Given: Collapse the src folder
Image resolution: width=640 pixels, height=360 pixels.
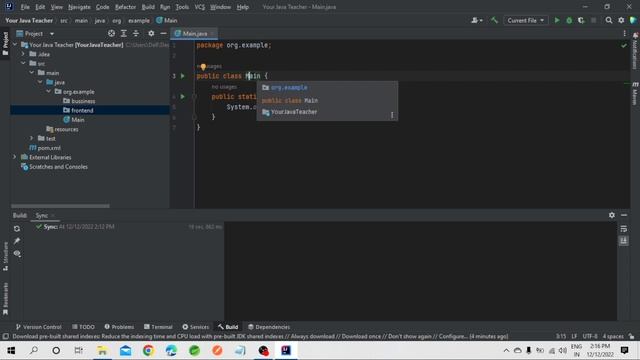Looking at the screenshot, I should coord(23,64).
